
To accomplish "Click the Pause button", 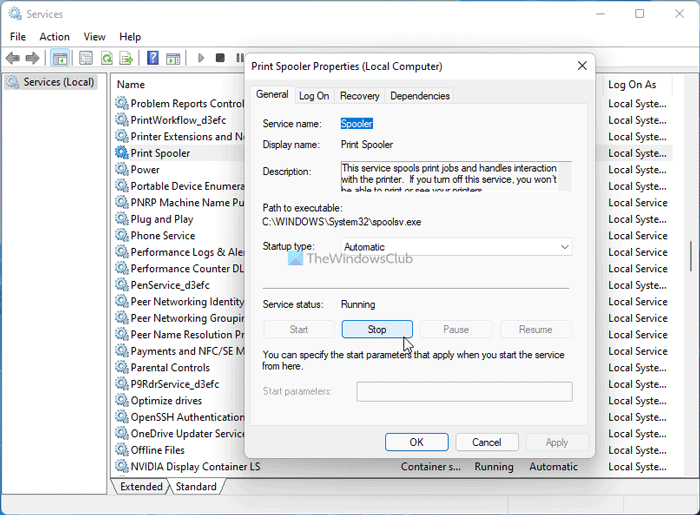I will [456, 329].
